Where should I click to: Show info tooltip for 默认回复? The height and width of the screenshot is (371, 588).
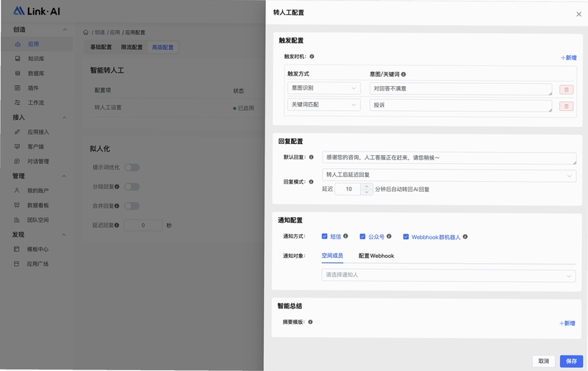coord(311,157)
